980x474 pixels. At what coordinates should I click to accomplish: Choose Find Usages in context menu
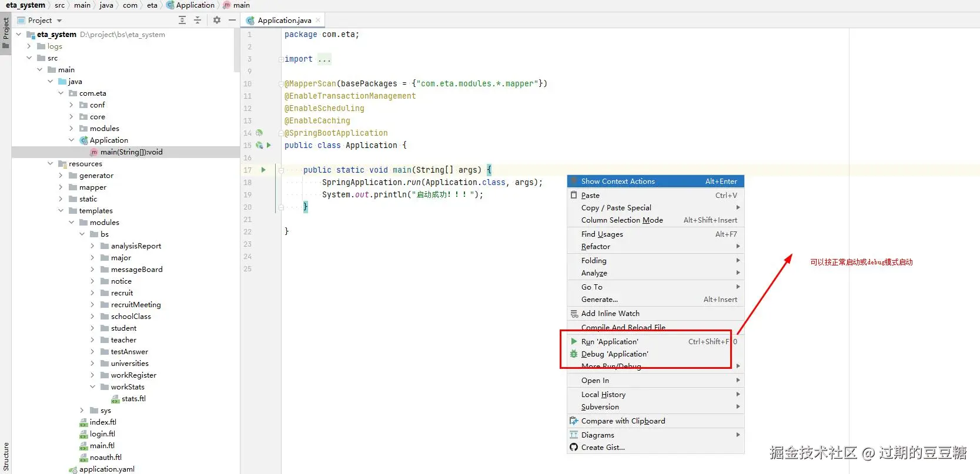point(655,234)
